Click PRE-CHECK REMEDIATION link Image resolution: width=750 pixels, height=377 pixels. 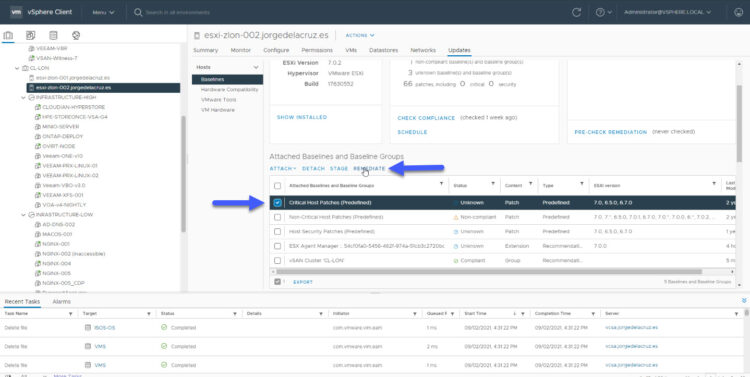click(x=611, y=132)
